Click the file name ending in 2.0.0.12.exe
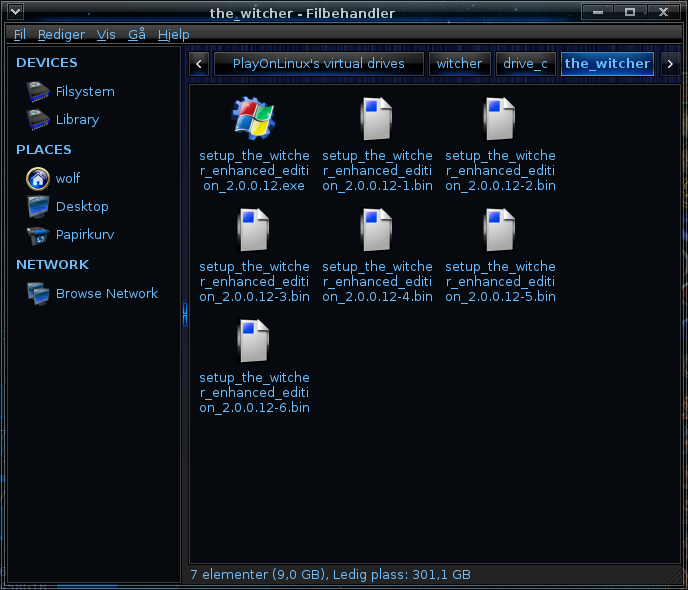The width and height of the screenshot is (688, 590). pos(254,171)
